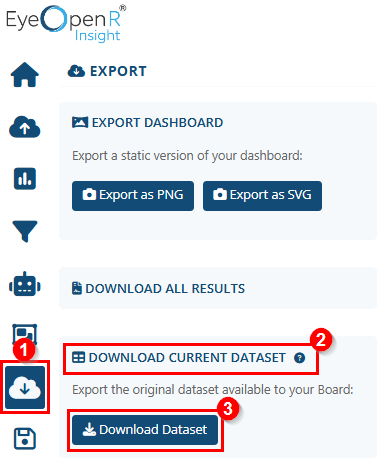The image size is (382, 467).
Task: Click the Download Dataset button
Action: 145,430
